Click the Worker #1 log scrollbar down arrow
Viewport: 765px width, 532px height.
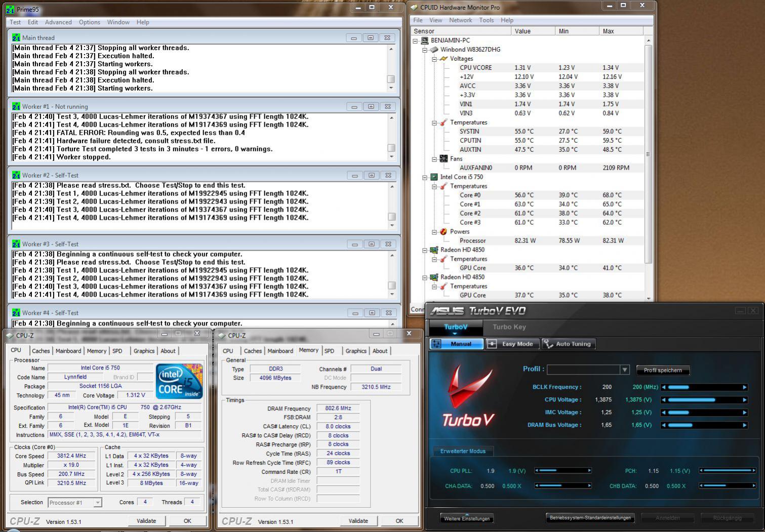coord(391,157)
